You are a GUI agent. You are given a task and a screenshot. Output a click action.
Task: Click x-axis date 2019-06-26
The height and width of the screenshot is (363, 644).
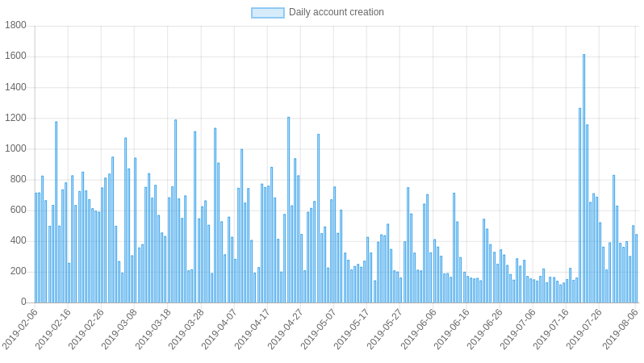click(x=486, y=329)
